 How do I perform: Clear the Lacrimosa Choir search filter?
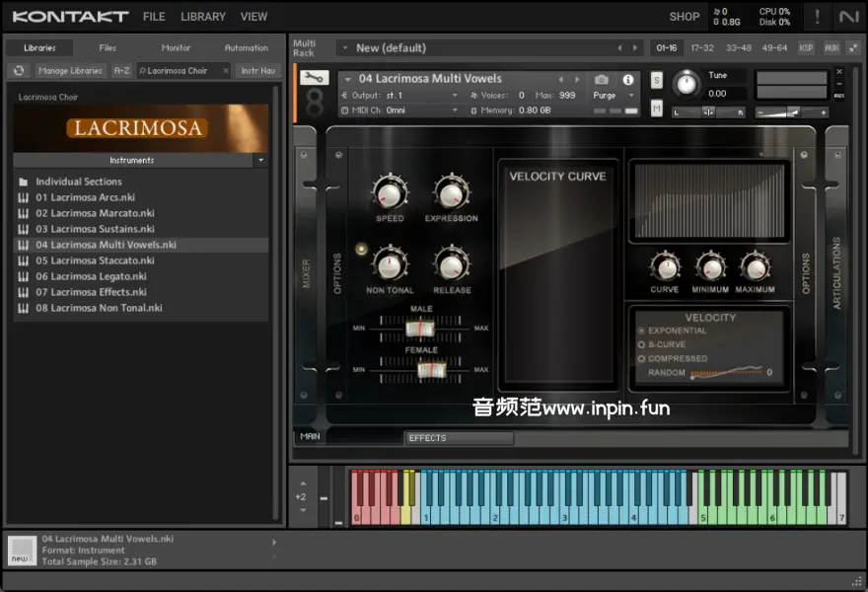tap(225, 71)
